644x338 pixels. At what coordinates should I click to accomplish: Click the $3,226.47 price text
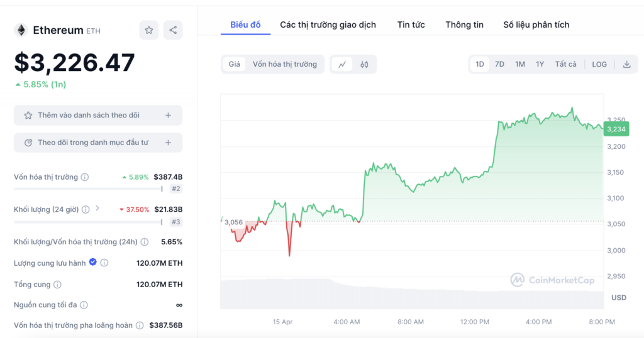(74, 63)
